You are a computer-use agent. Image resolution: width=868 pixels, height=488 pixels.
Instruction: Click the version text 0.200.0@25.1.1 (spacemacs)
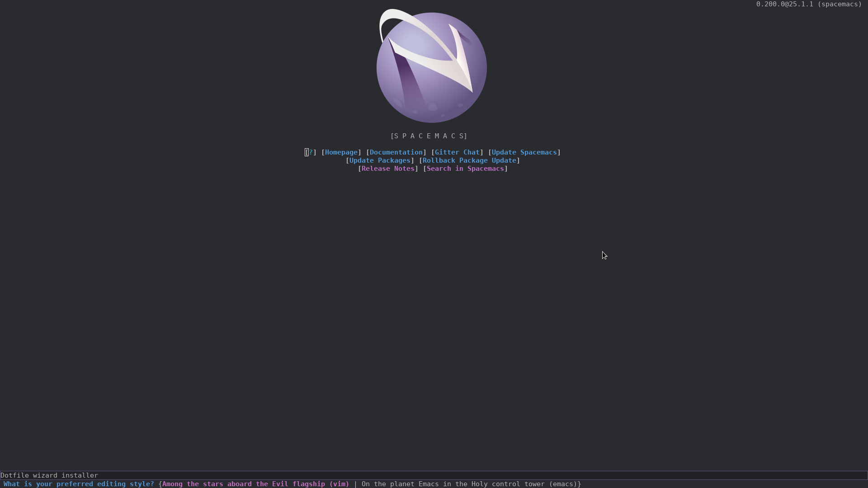809,4
